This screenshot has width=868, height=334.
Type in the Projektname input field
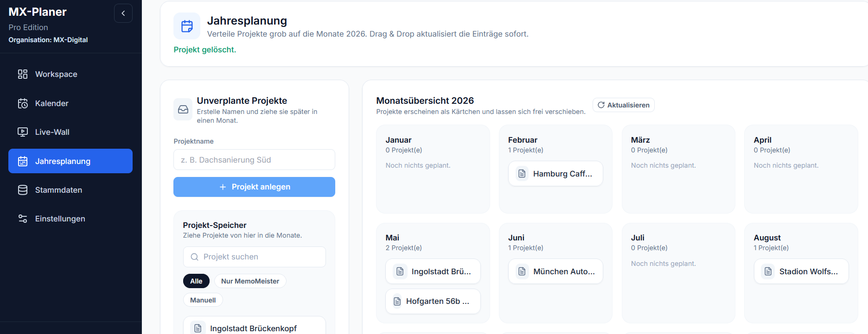[254, 160]
